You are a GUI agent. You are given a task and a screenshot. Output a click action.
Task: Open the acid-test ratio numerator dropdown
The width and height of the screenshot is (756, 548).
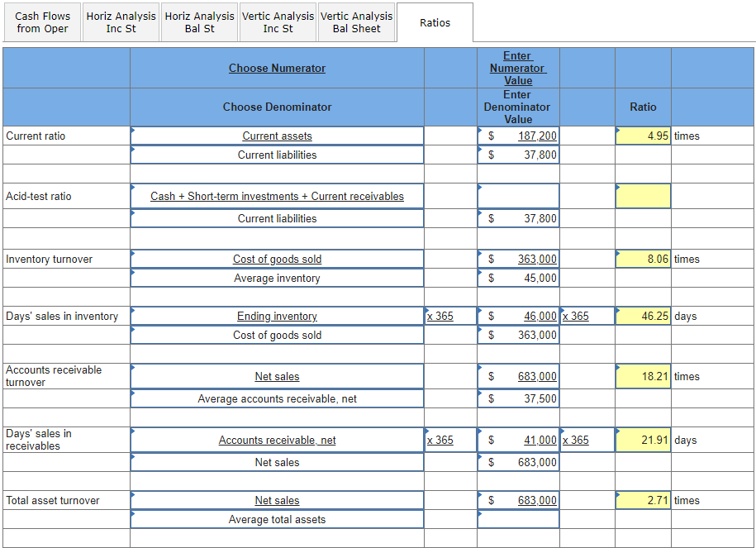(278, 196)
